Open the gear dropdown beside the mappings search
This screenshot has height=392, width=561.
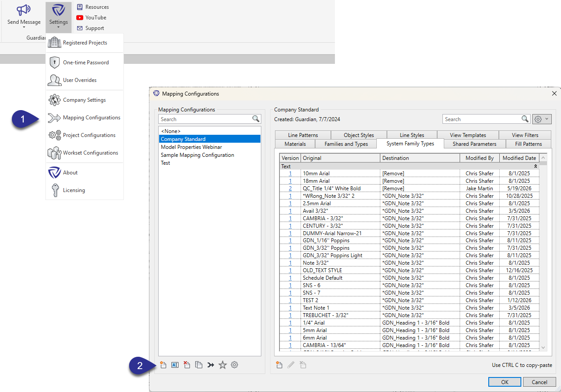(x=542, y=119)
